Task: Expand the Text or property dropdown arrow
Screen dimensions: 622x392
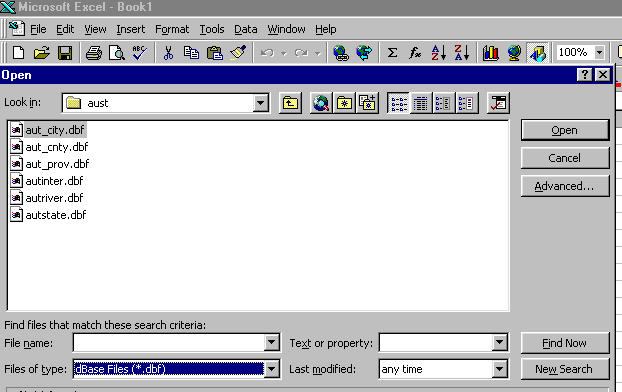Action: coord(499,343)
